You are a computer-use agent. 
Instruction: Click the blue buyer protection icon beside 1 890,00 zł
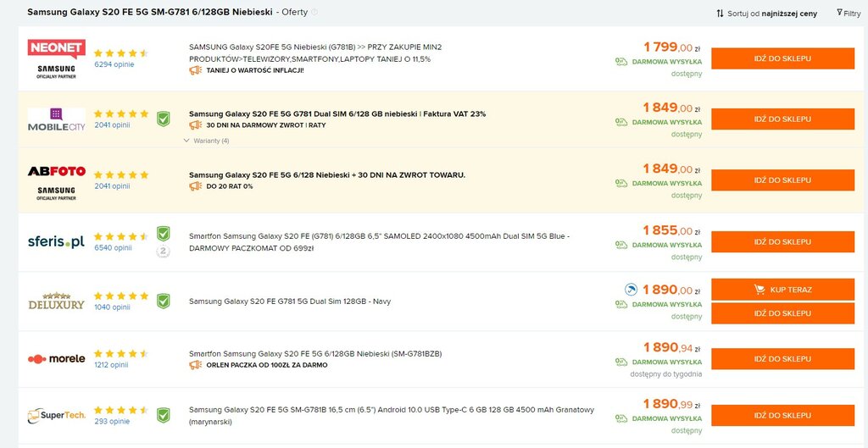point(631,290)
